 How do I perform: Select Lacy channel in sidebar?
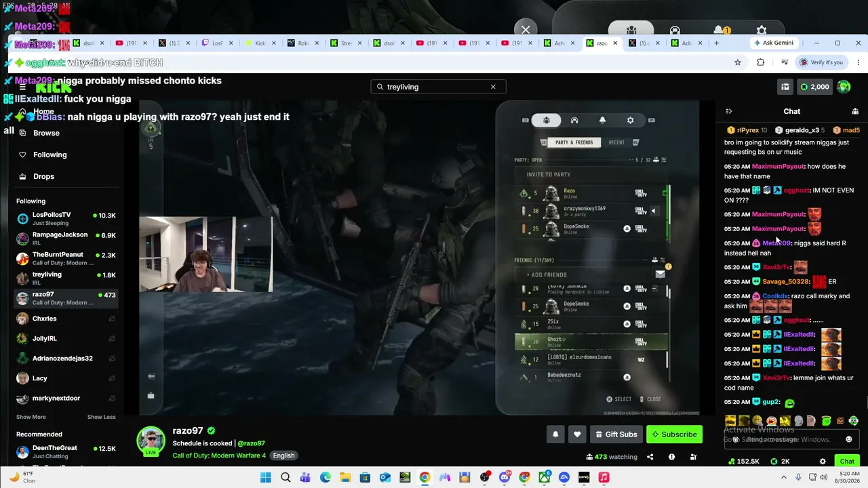click(66, 378)
